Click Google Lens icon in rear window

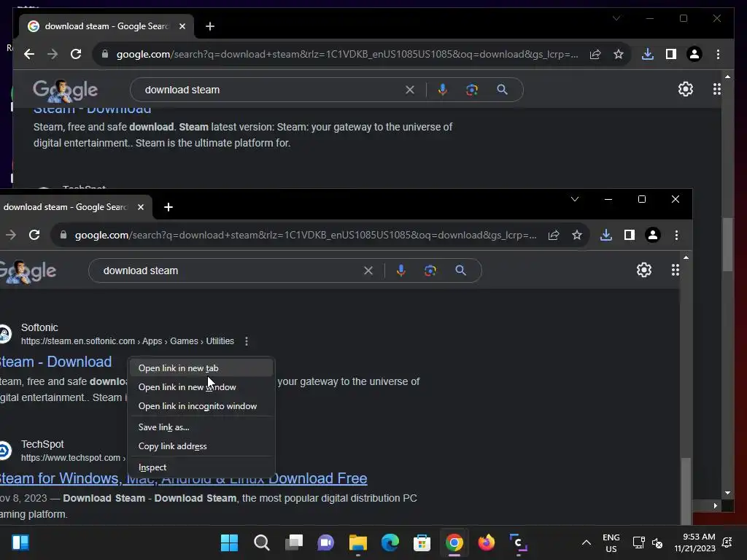coord(472,90)
